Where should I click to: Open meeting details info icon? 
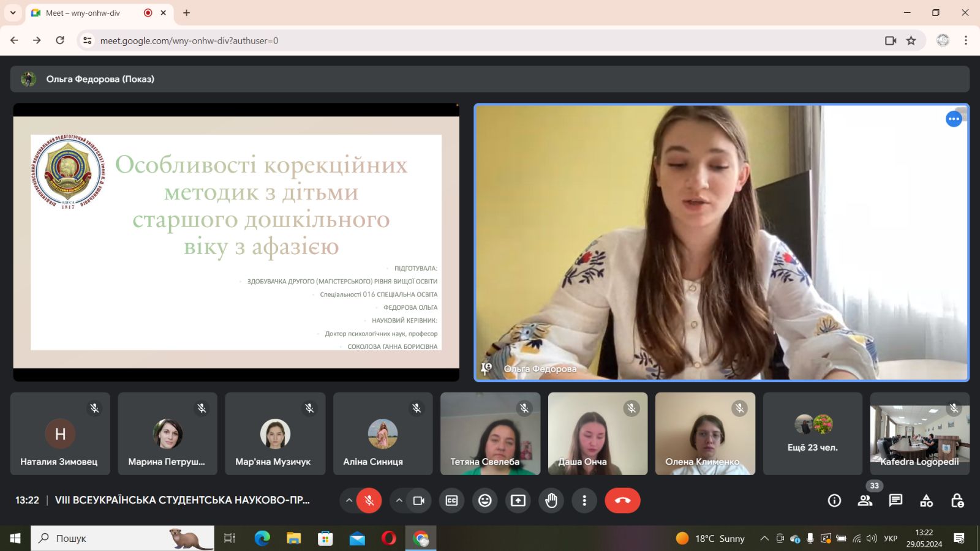834,501
